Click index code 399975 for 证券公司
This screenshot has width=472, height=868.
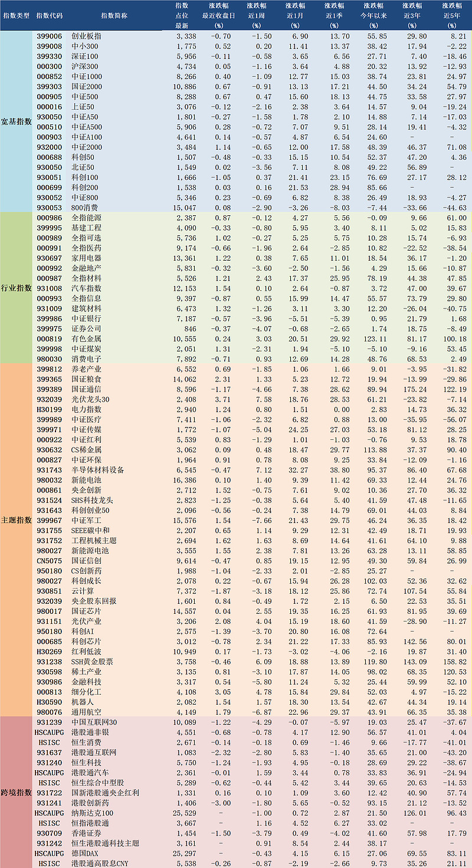click(50, 328)
